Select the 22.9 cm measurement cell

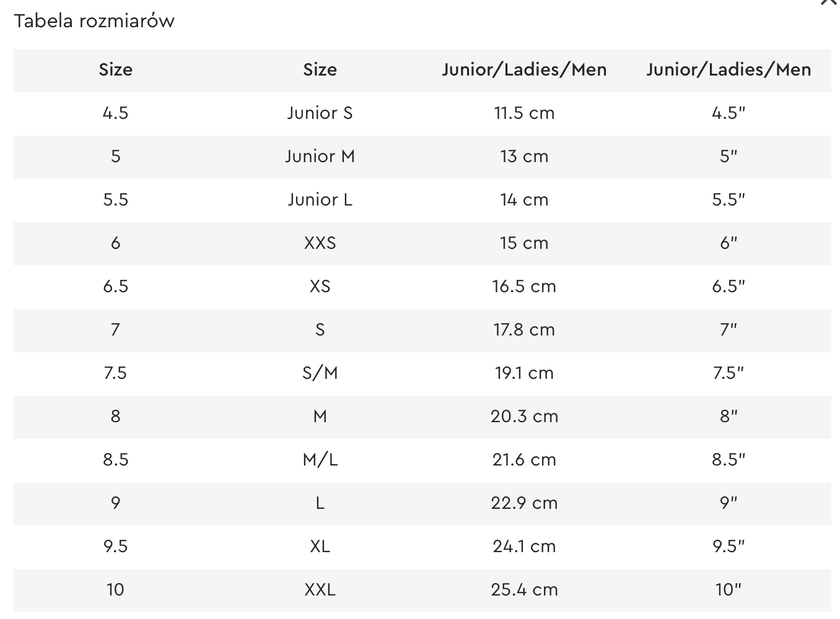pyautogui.click(x=524, y=503)
